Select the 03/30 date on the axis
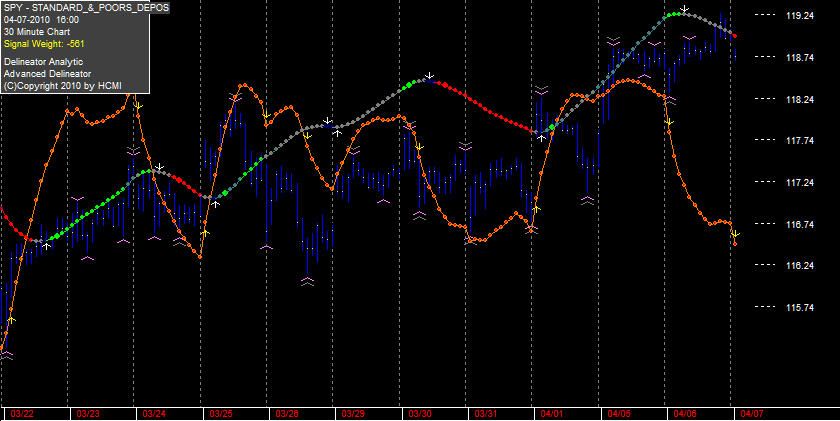Image resolution: width=840 pixels, height=421 pixels. tap(420, 414)
